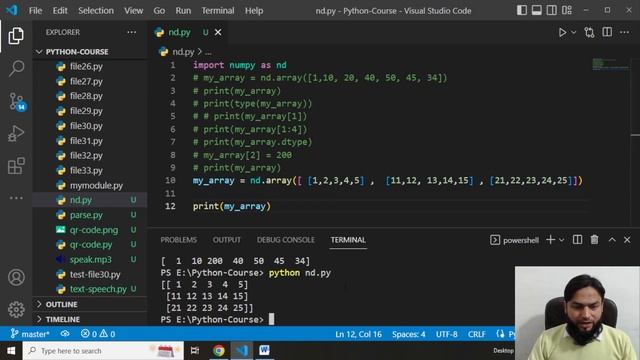Publish changes via cloud sync icon
Image resolution: width=640 pixels, height=360 pixels.
coord(65,334)
